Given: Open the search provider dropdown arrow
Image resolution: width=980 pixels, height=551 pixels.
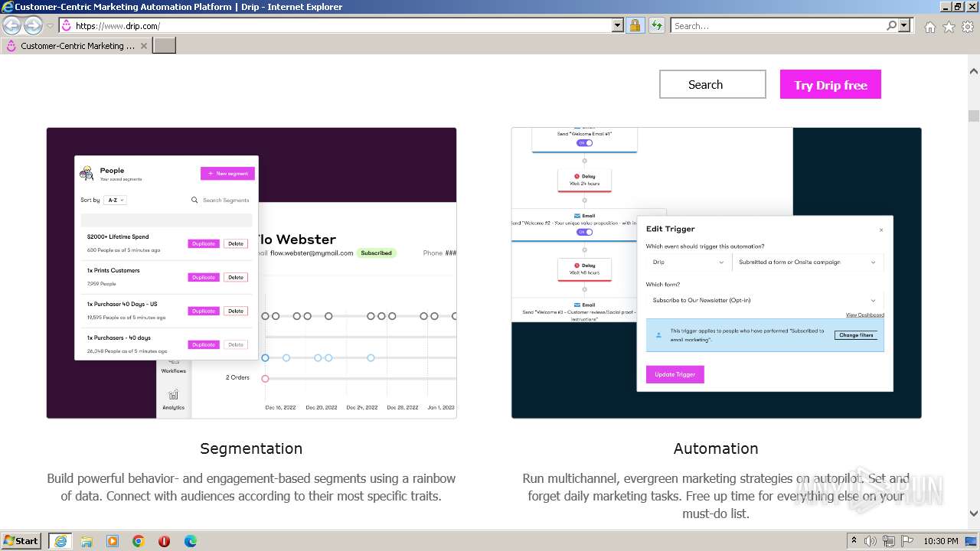Looking at the screenshot, I should (x=905, y=26).
